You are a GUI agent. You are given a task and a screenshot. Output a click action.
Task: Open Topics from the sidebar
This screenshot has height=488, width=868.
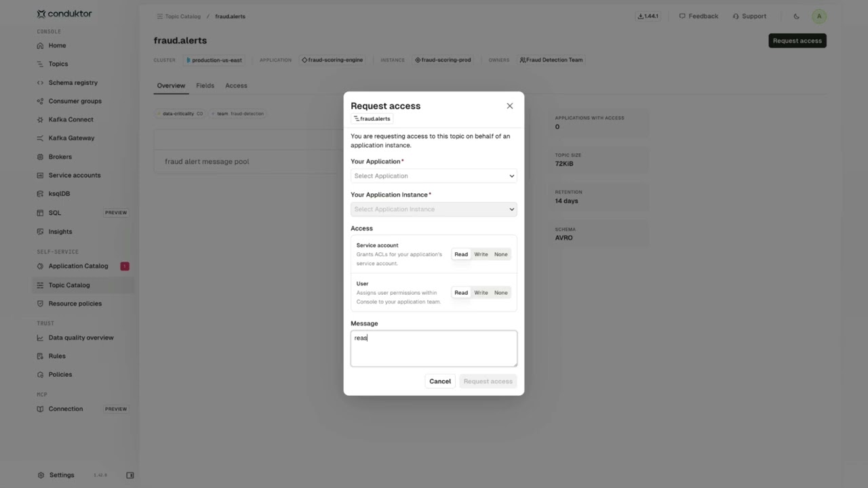(58, 64)
